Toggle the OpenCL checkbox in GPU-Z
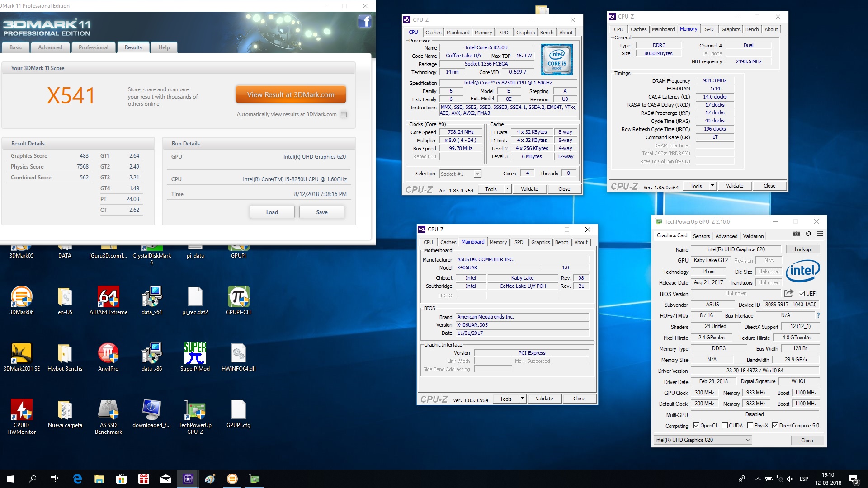This screenshot has width=868, height=488. [696, 426]
